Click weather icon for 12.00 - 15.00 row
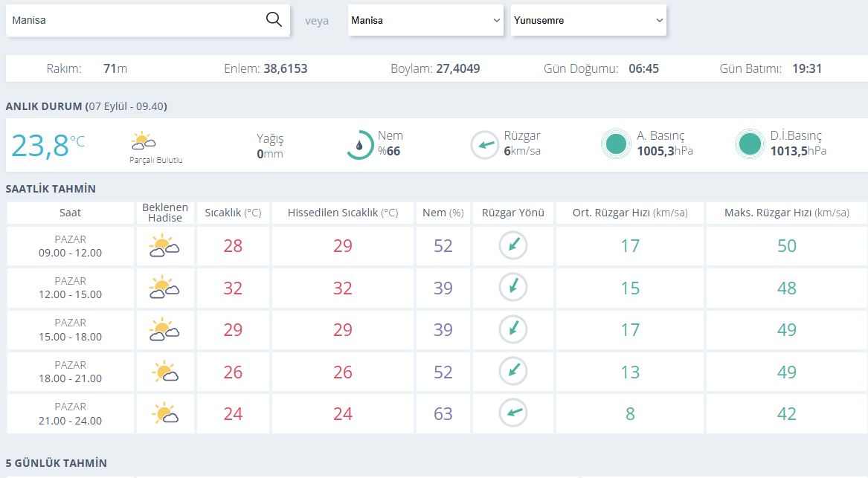Screen dimensions: 868x478 pos(164,288)
